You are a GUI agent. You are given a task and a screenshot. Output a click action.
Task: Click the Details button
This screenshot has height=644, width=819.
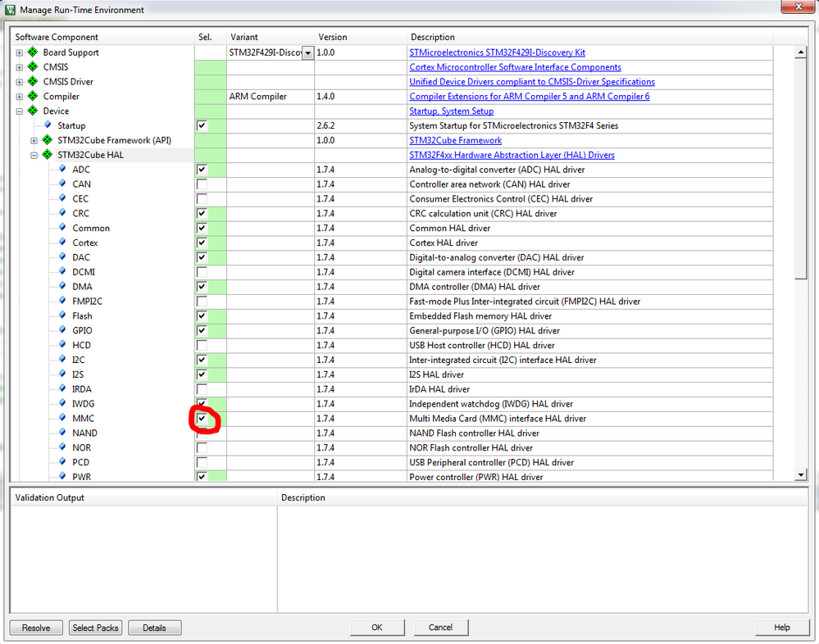tap(155, 628)
